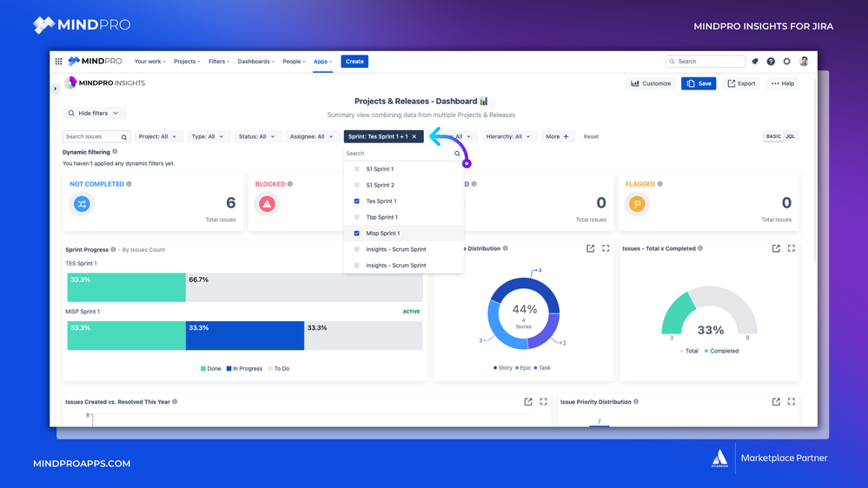Click the sprint dropdown search magnifier icon

pyautogui.click(x=457, y=154)
